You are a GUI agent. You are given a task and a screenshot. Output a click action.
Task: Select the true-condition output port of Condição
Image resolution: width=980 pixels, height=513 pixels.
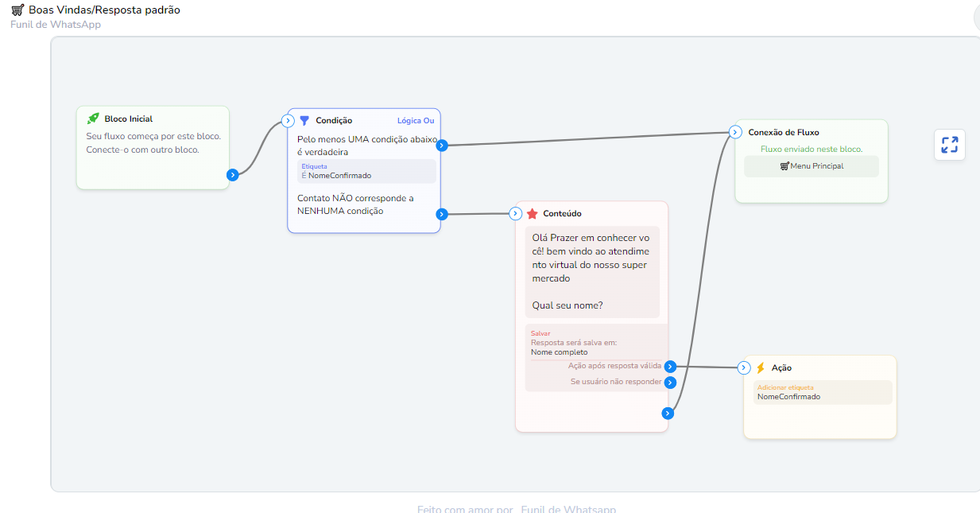coord(442,146)
